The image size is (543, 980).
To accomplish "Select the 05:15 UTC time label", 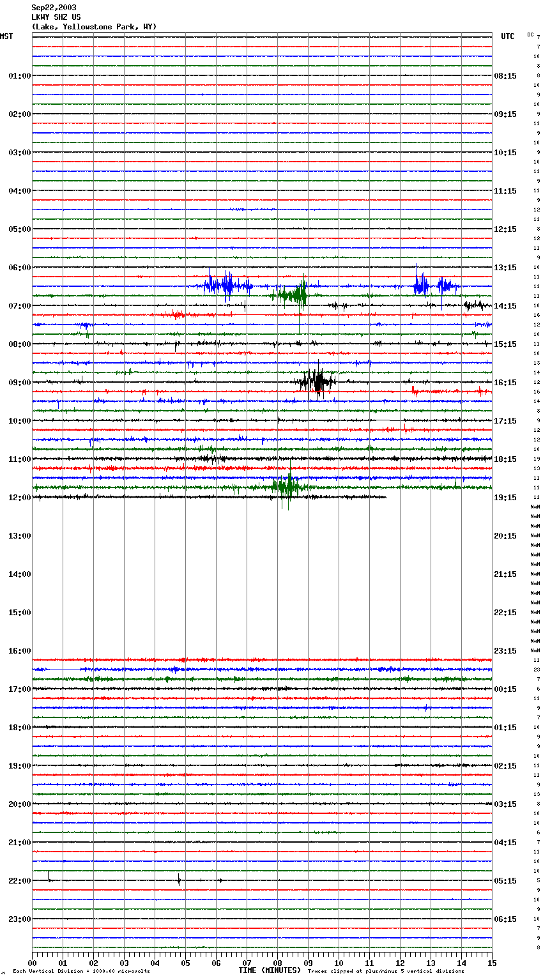I will [505, 881].
